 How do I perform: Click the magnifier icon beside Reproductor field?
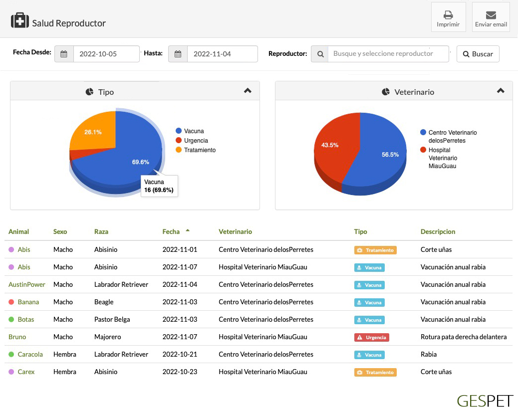pos(319,54)
